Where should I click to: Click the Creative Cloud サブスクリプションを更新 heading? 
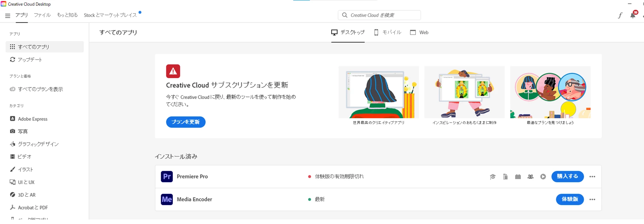[227, 85]
